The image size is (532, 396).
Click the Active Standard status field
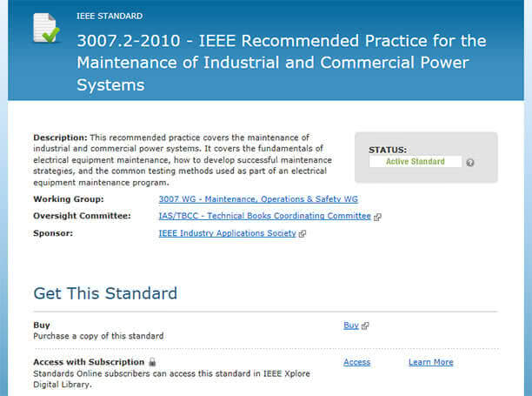tap(416, 162)
